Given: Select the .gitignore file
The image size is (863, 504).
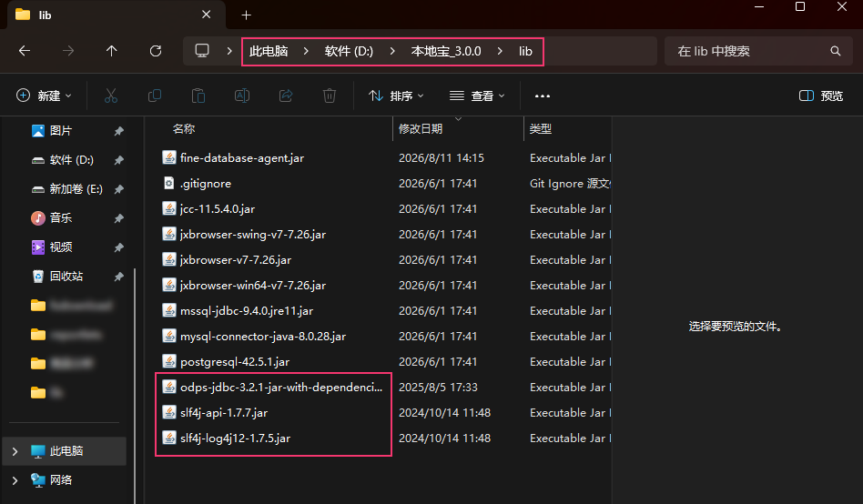Looking at the screenshot, I should point(206,183).
